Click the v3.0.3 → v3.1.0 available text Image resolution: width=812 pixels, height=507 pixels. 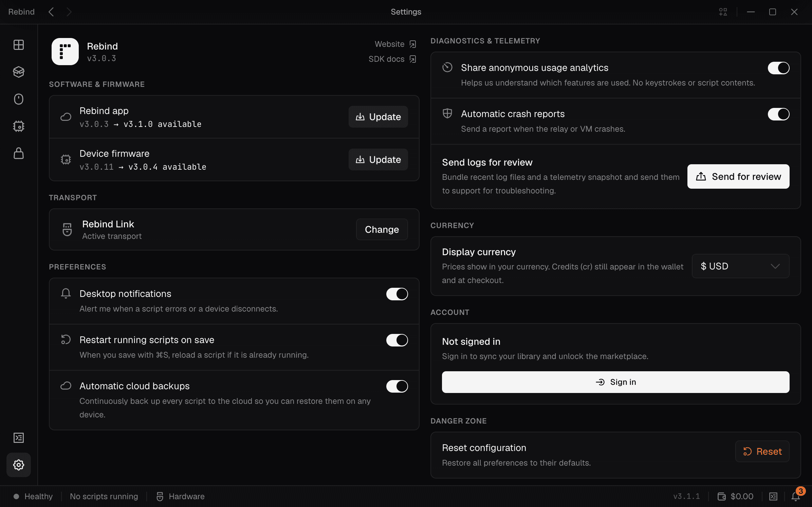pos(141,124)
